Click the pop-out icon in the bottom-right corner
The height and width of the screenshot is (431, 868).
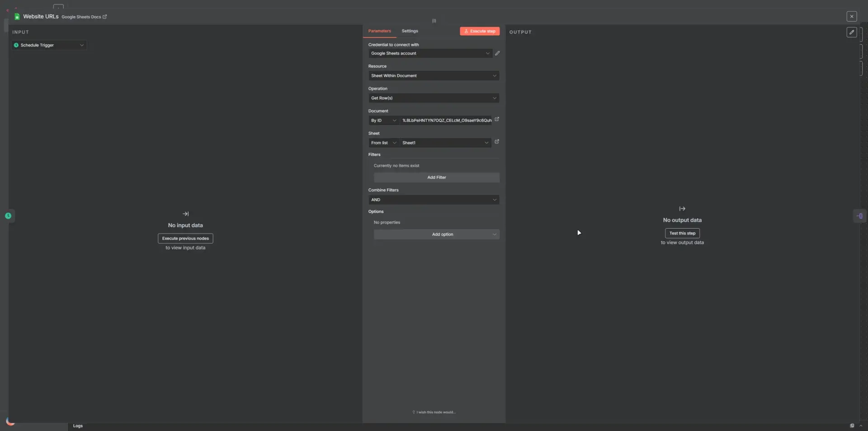852,426
